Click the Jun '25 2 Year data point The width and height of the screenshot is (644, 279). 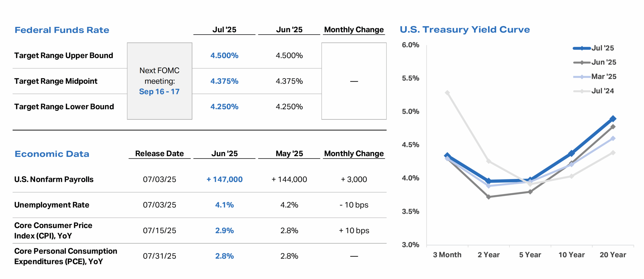point(489,197)
